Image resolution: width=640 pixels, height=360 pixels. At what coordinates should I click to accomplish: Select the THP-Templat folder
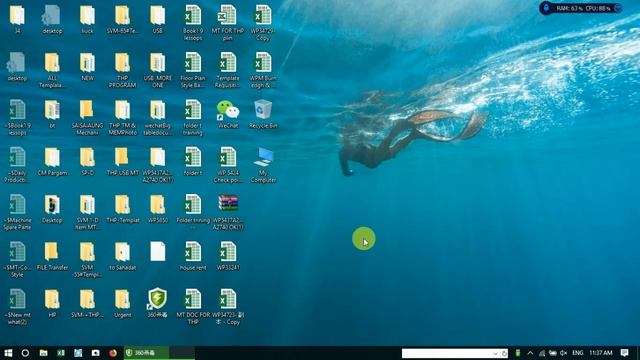(x=122, y=209)
